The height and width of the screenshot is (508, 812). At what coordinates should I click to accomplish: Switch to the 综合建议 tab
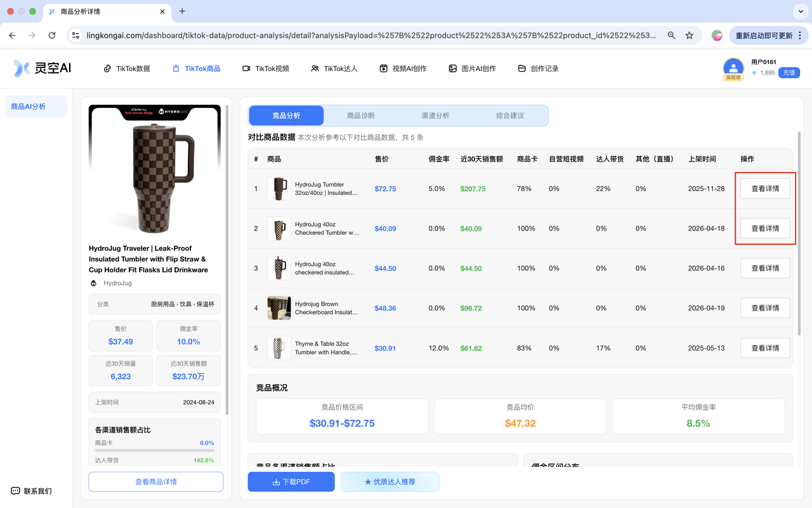[x=510, y=116]
